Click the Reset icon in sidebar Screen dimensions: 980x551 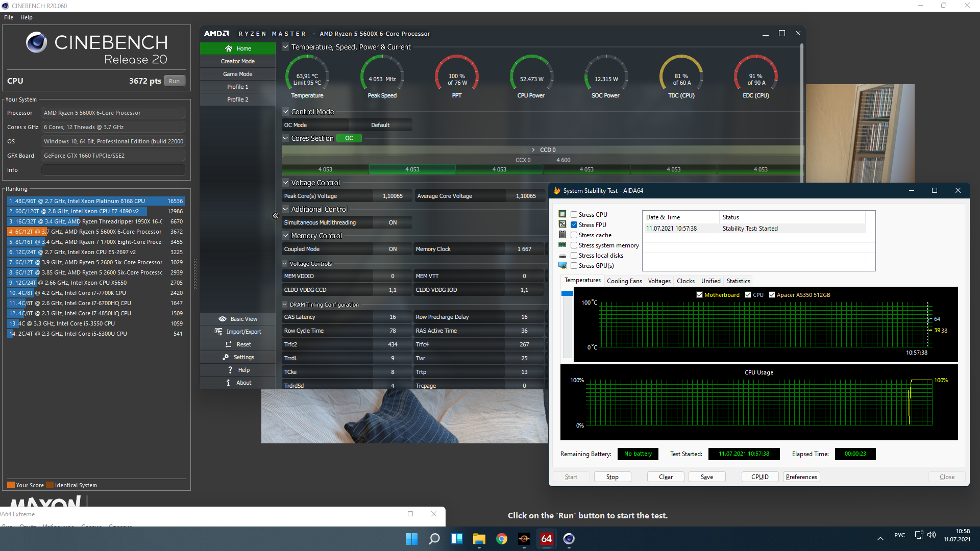pos(229,344)
